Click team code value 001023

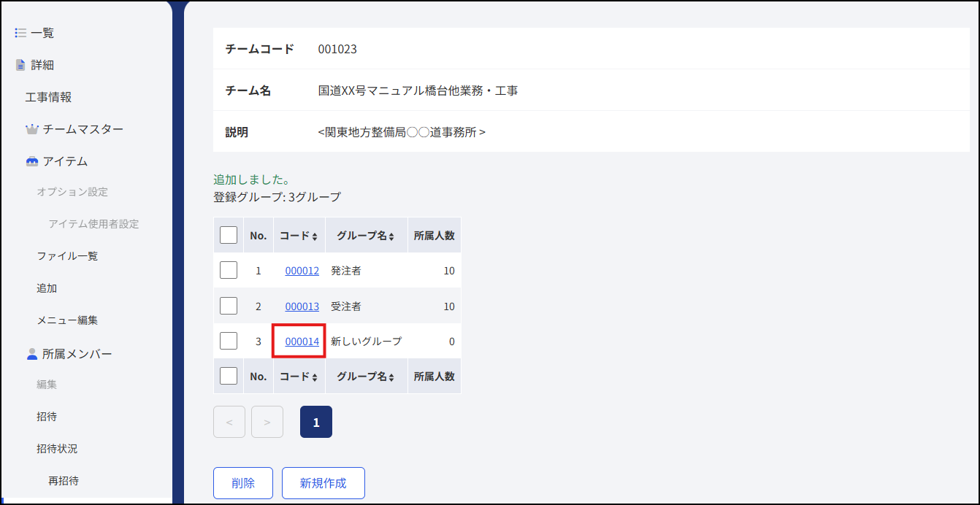point(337,50)
